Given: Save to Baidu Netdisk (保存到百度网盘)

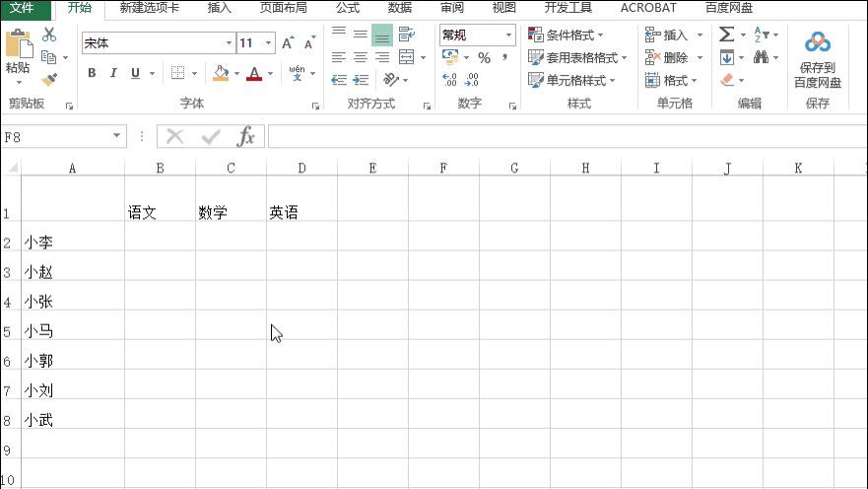Looking at the screenshot, I should (818, 59).
